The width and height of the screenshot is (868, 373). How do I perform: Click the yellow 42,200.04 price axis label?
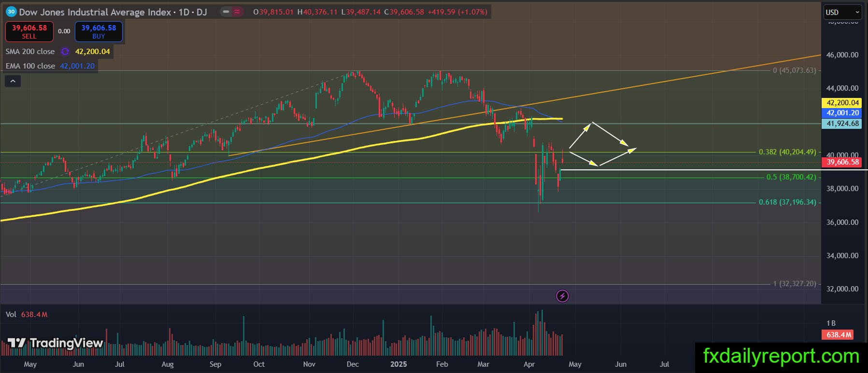coord(842,103)
